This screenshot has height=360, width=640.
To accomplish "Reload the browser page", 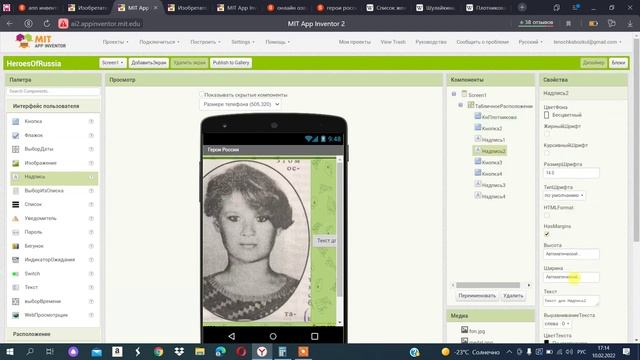I will pos(47,24).
